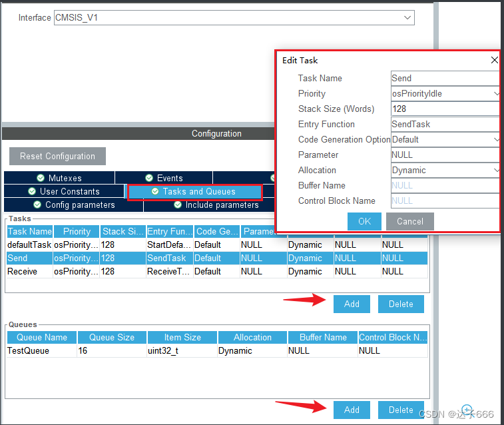Open the Priority osPriorityIdle dropdown
The height and width of the screenshot is (425, 504).
(445, 93)
